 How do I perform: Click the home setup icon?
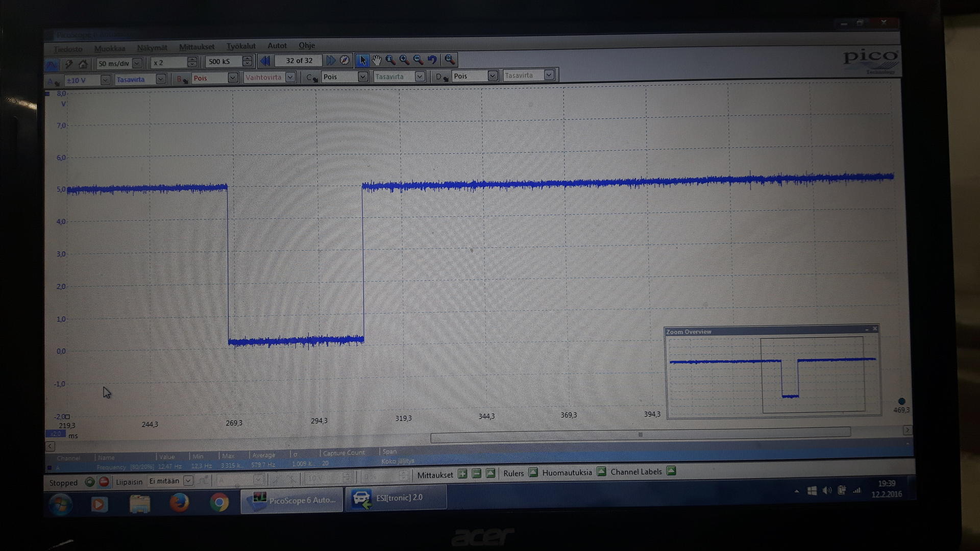83,64
